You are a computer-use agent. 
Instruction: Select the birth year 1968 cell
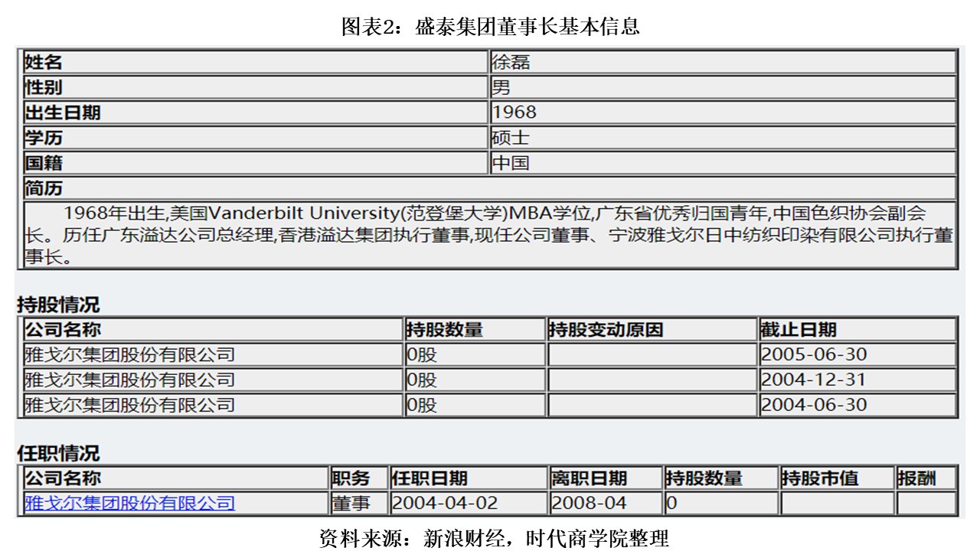coord(724,112)
